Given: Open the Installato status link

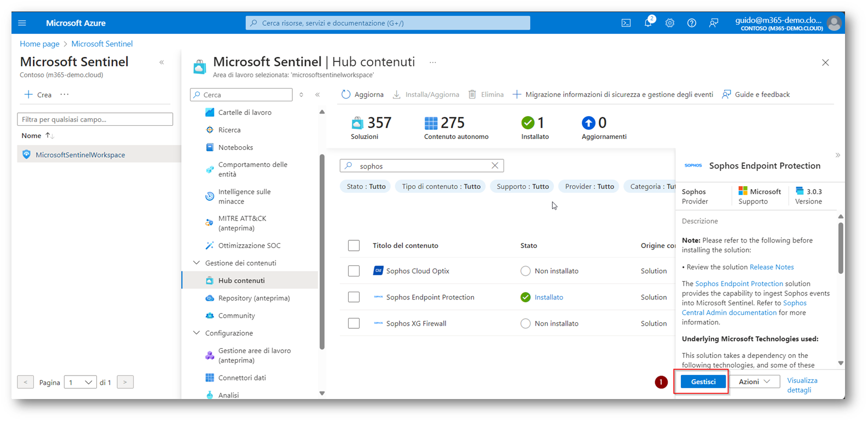Looking at the screenshot, I should (549, 297).
